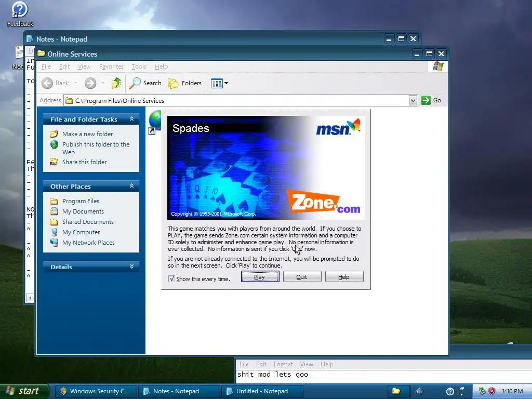Open the View menu in Online Services
The width and height of the screenshot is (532, 399).
click(84, 66)
